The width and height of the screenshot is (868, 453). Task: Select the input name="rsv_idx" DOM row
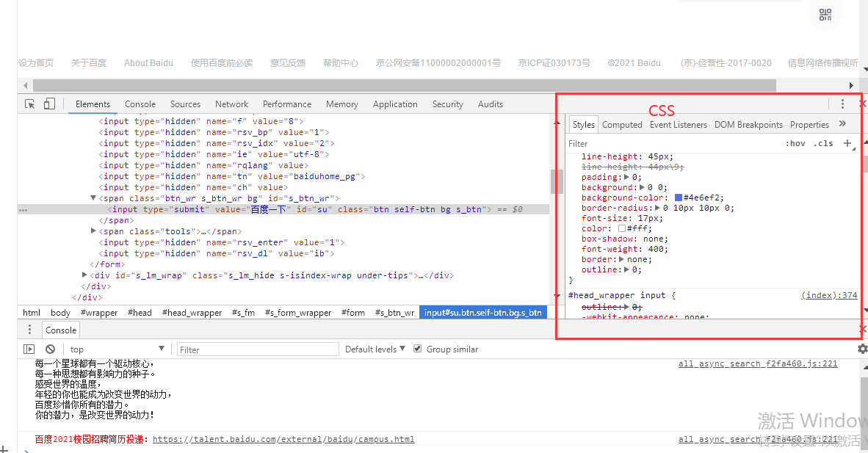tap(217, 143)
